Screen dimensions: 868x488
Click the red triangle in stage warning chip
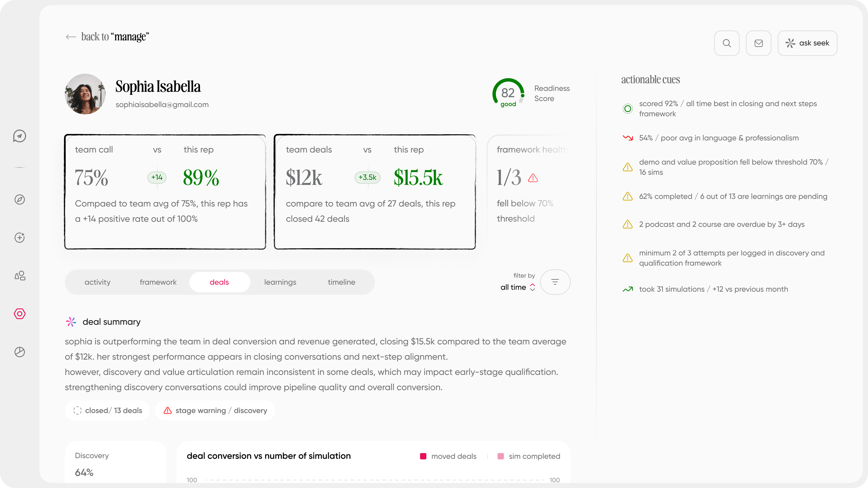click(x=168, y=410)
